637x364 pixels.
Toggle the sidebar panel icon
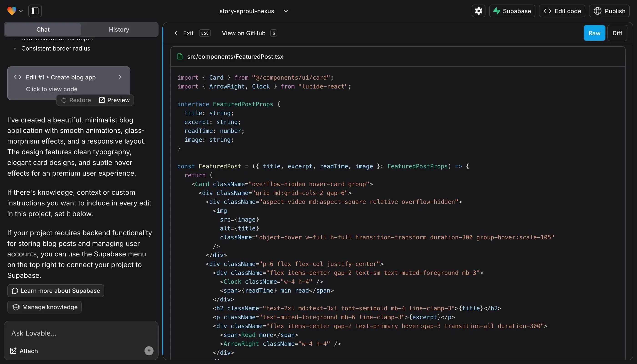pyautogui.click(x=35, y=11)
